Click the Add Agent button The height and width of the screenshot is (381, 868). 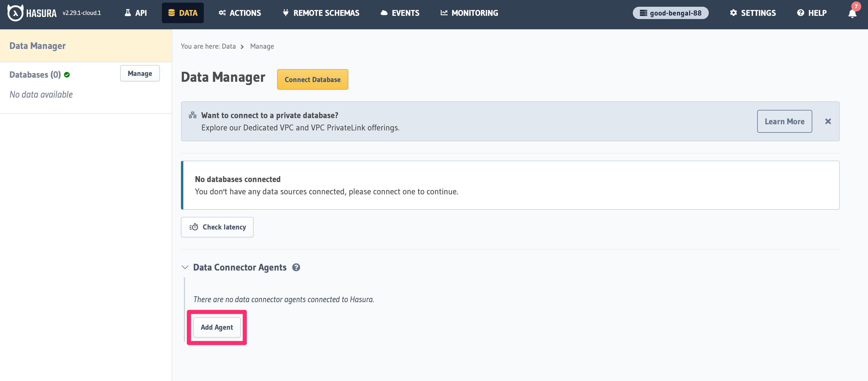(217, 327)
